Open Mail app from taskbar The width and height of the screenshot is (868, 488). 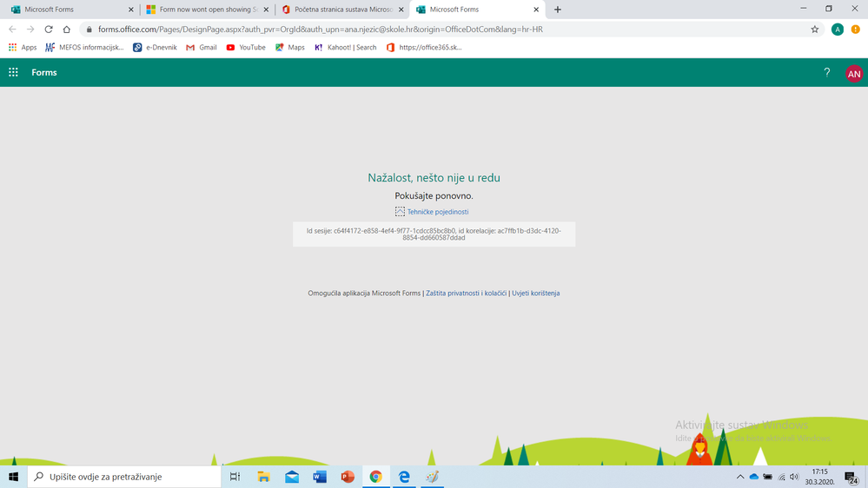click(x=292, y=477)
